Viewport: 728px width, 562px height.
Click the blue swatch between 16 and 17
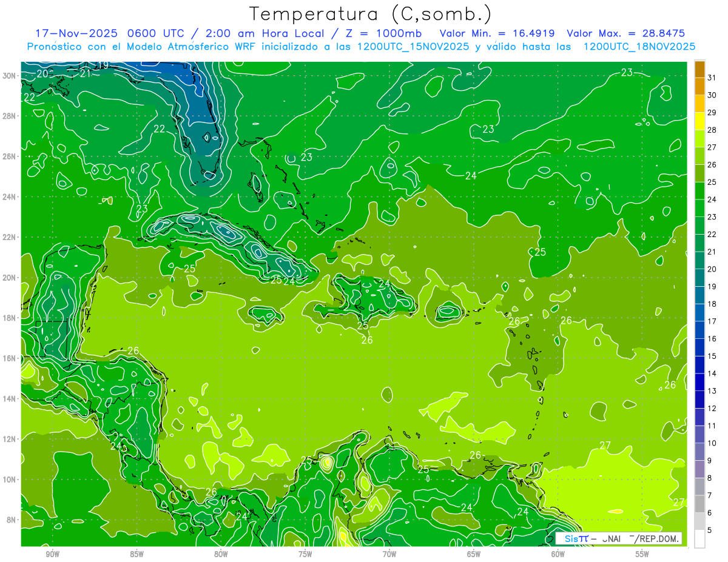(x=700, y=330)
